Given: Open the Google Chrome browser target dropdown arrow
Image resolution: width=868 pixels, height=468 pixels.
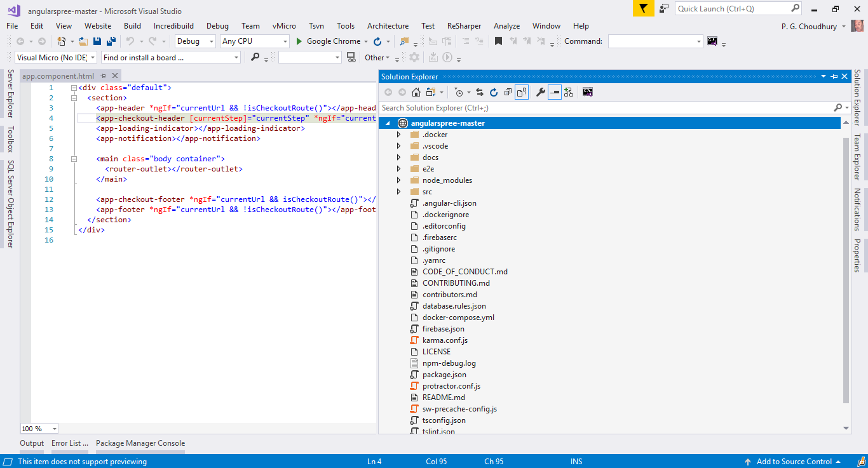Looking at the screenshot, I should [x=366, y=41].
